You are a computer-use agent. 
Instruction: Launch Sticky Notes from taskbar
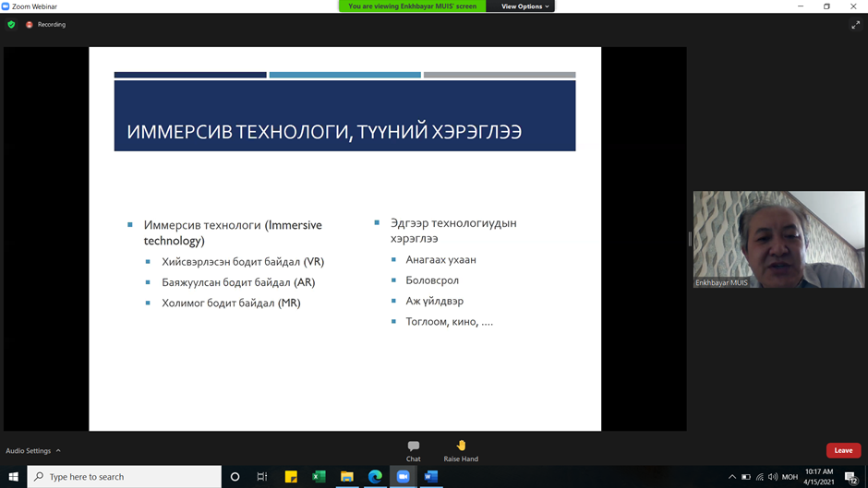(x=291, y=476)
